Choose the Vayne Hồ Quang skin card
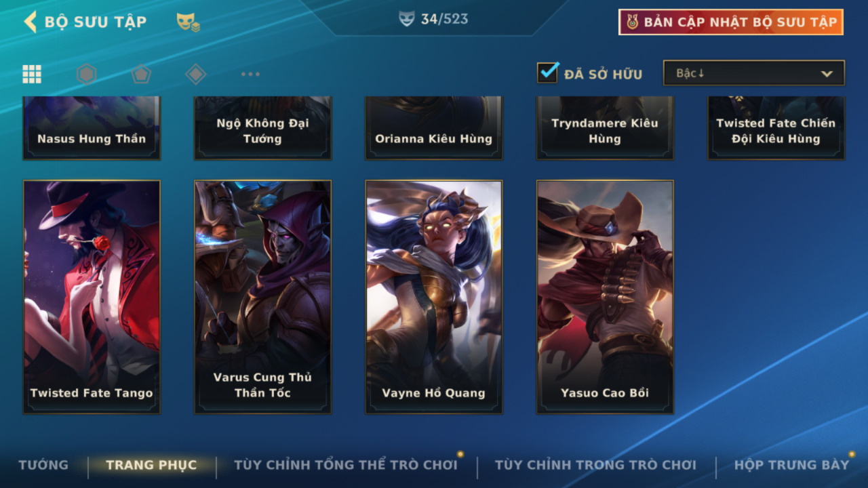Screen dimensions: 868x488 (x=434, y=297)
